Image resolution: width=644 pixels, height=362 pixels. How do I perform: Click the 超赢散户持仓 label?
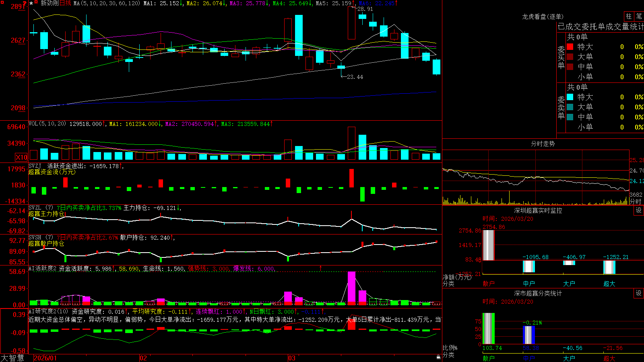46,243
